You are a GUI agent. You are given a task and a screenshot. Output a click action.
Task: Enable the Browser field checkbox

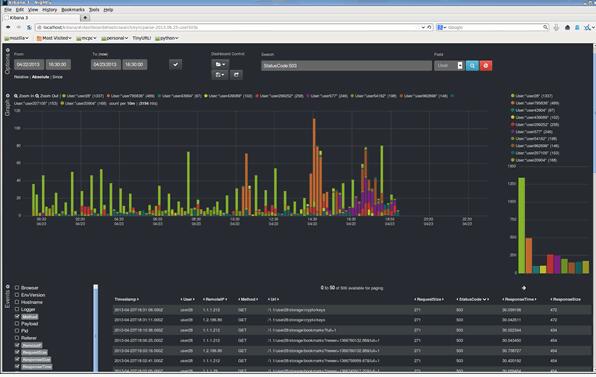point(17,288)
